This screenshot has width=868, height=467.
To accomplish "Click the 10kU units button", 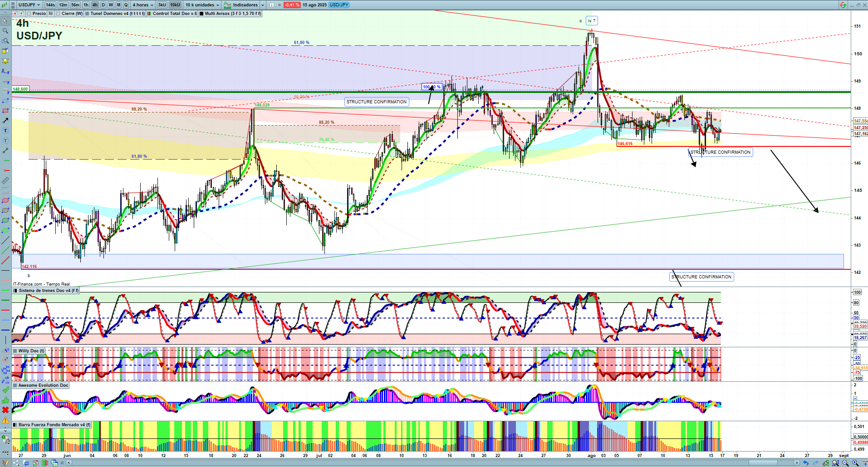I will click(x=175, y=5).
